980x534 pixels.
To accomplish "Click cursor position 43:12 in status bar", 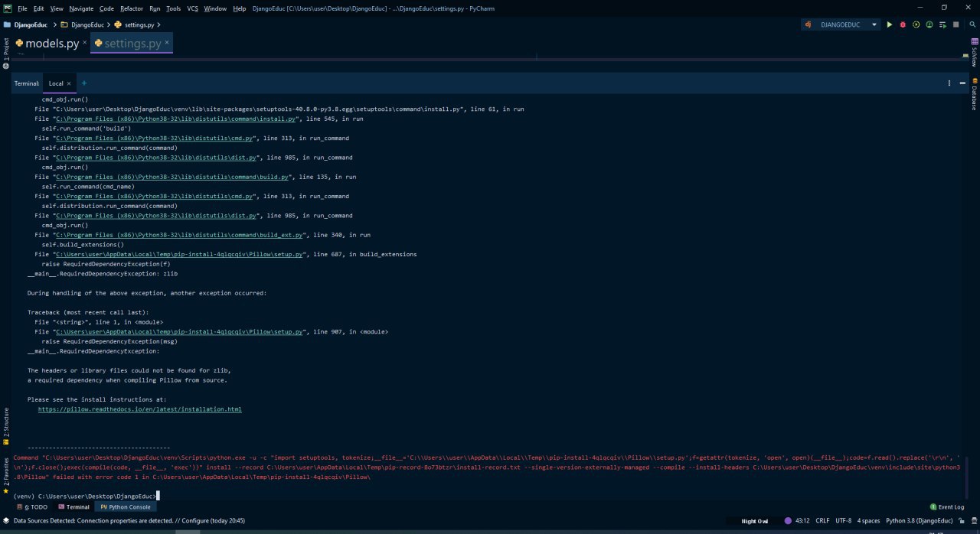I will [802, 521].
